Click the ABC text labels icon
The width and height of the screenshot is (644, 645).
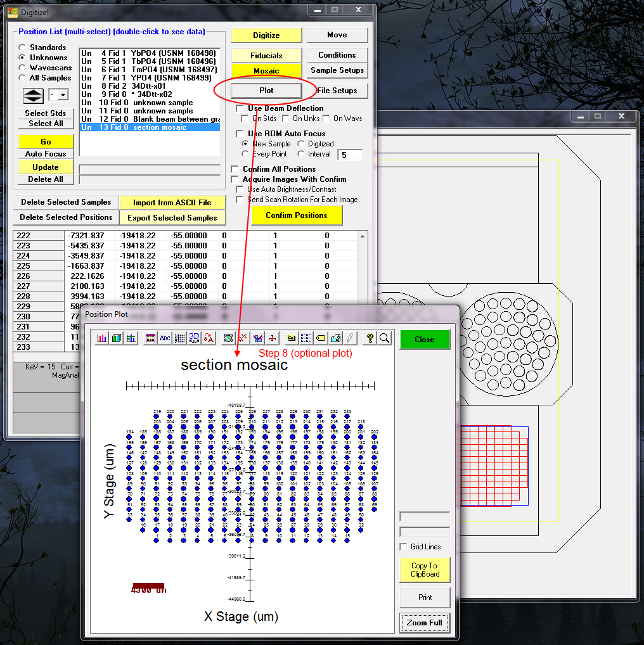[x=165, y=338]
